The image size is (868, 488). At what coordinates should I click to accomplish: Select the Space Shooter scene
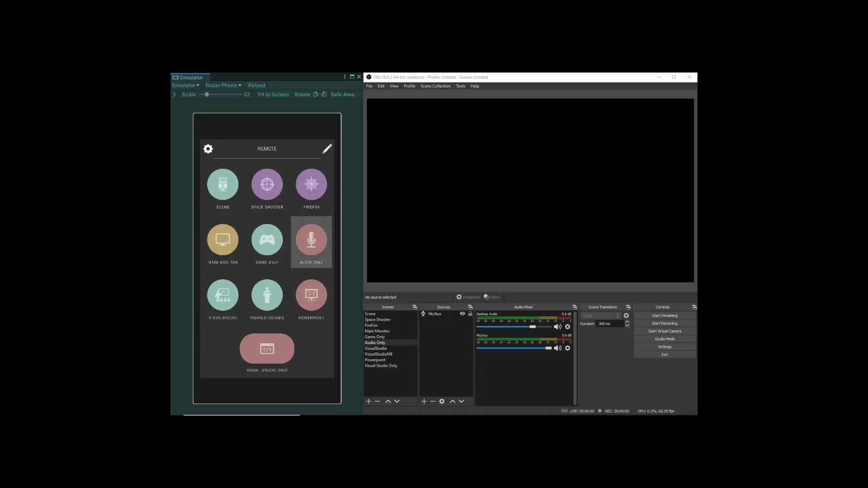point(378,319)
